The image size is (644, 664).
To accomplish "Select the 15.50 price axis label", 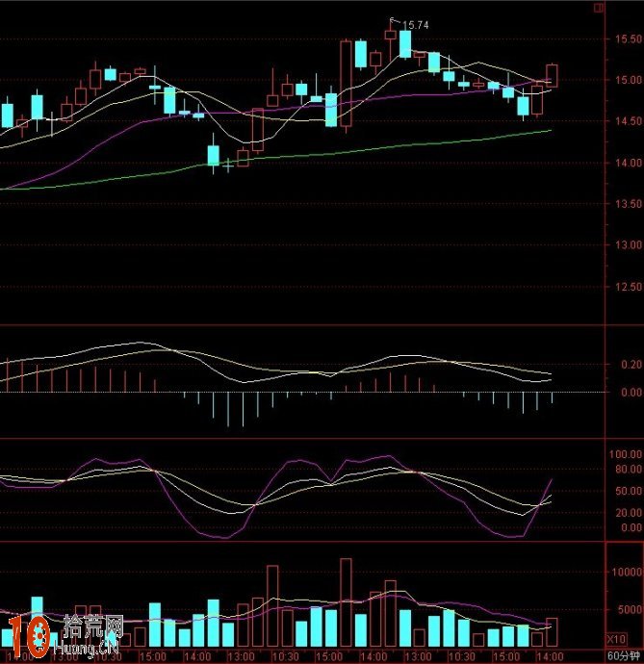I will 629,38.
